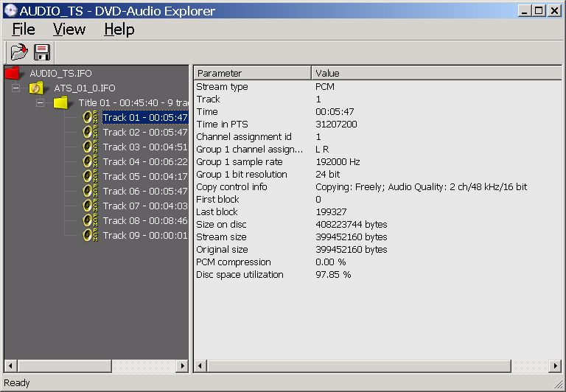566x392 pixels.
Task: Click the PCM icon beside Track 09
Action: [90, 236]
